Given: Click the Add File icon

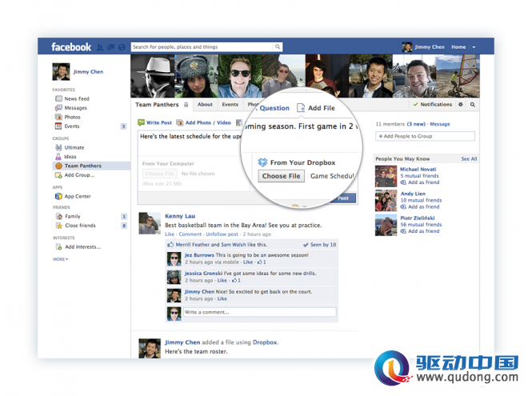Looking at the screenshot, I should click(x=301, y=108).
